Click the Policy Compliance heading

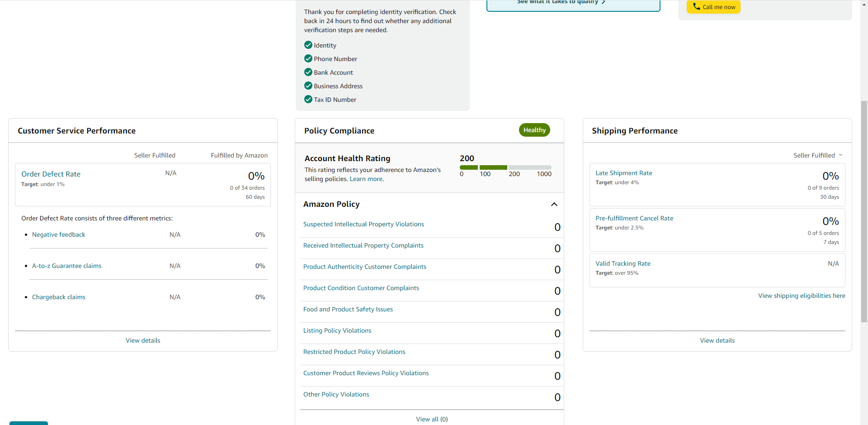click(339, 131)
